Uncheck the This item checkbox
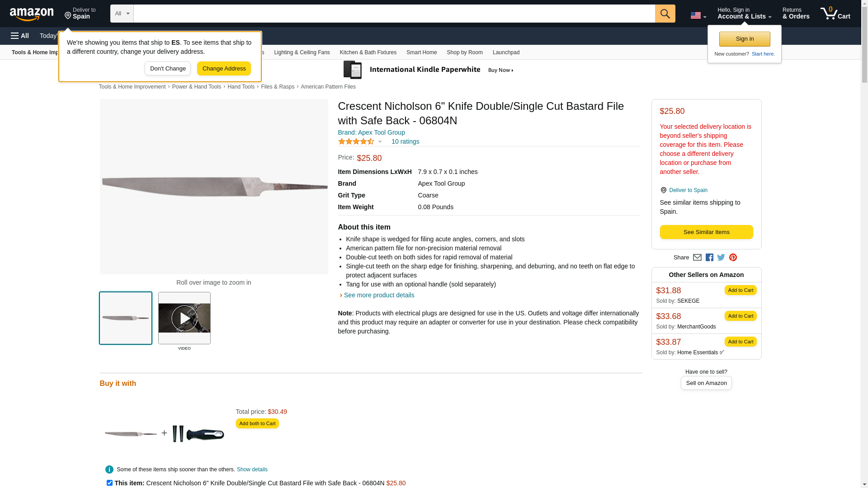The image size is (868, 488). click(109, 483)
